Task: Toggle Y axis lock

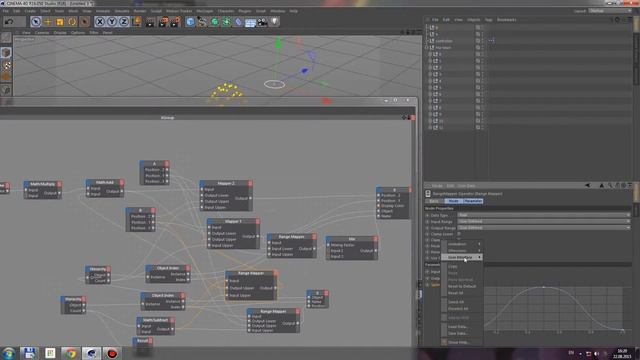Action: pyautogui.click(x=112, y=22)
